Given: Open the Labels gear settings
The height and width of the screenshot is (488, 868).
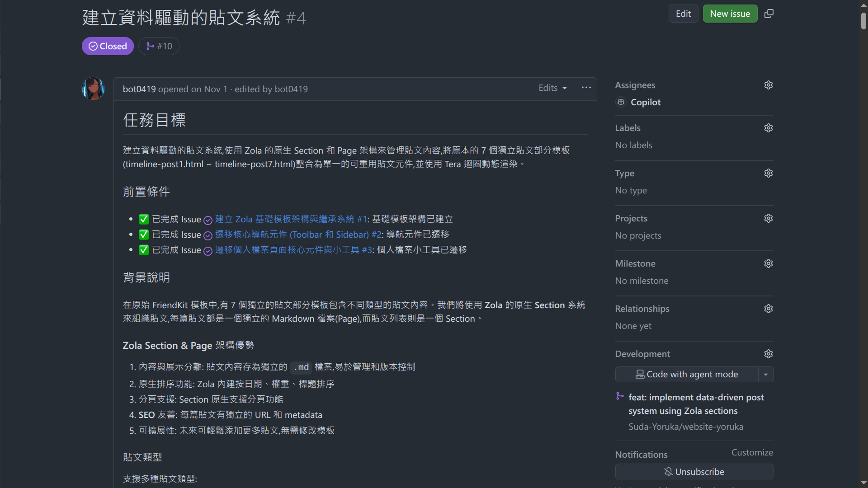Looking at the screenshot, I should 768,128.
